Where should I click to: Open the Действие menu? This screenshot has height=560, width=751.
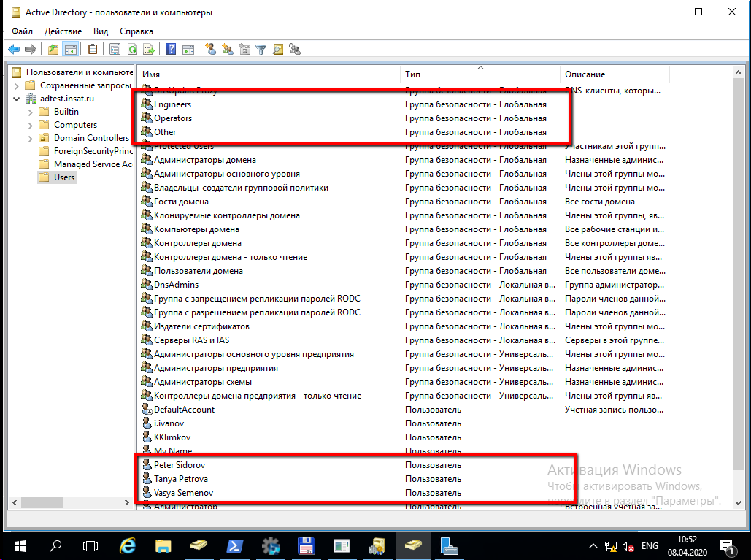(63, 31)
